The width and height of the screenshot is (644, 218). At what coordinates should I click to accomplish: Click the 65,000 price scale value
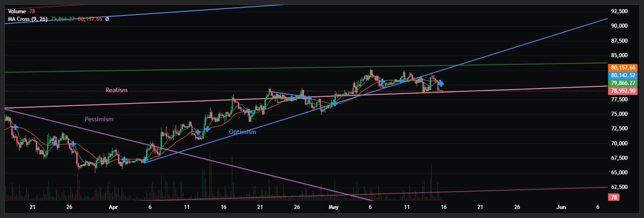click(x=620, y=173)
